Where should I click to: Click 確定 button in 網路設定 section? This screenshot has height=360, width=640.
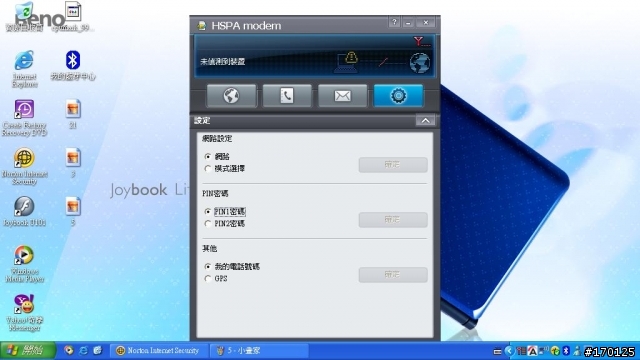(x=393, y=165)
